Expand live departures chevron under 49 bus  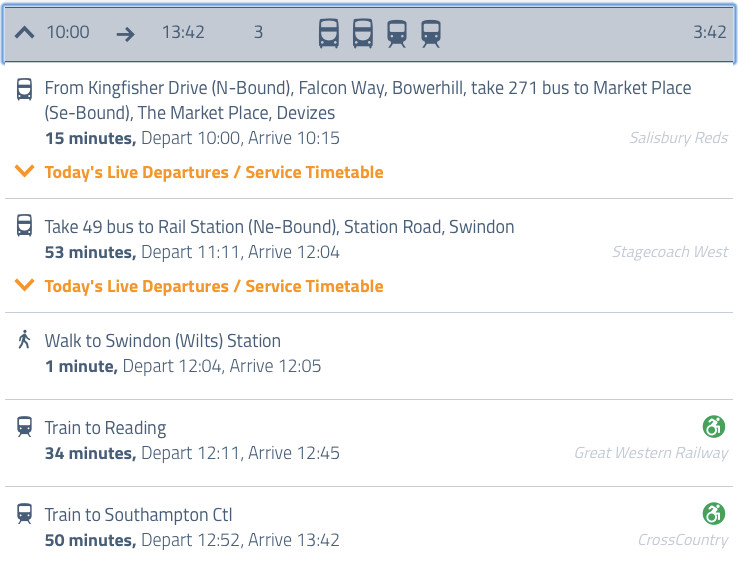coord(25,286)
